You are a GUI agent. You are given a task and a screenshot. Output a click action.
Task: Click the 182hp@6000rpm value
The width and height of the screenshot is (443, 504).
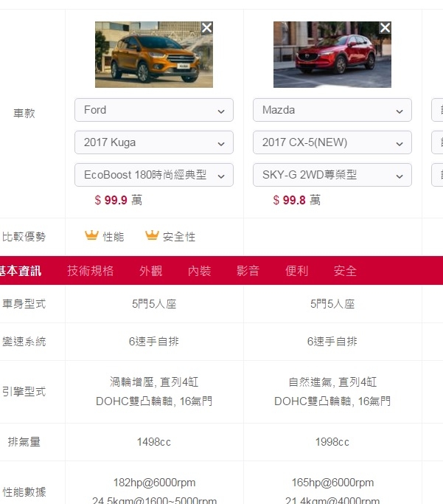pos(154,483)
